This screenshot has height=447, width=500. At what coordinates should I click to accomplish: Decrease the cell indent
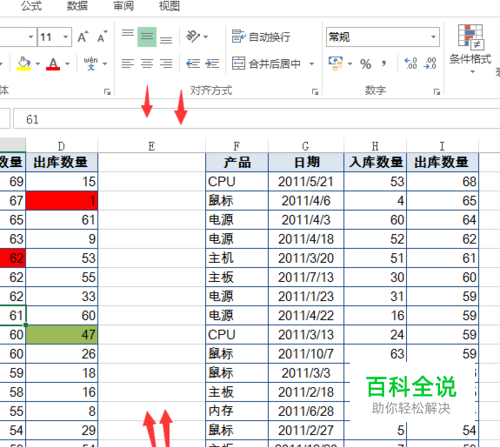pos(193,63)
